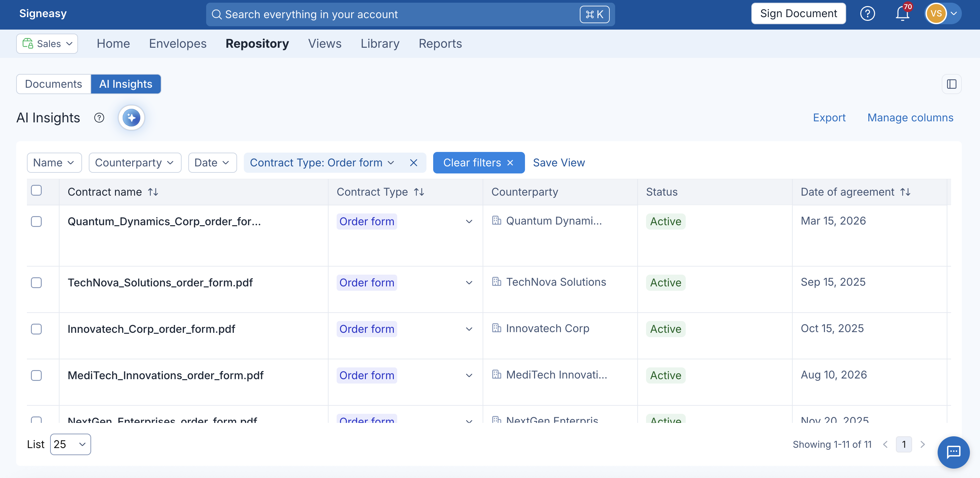Click the Active status of TechNova row
Image resolution: width=980 pixels, height=478 pixels.
666,283
